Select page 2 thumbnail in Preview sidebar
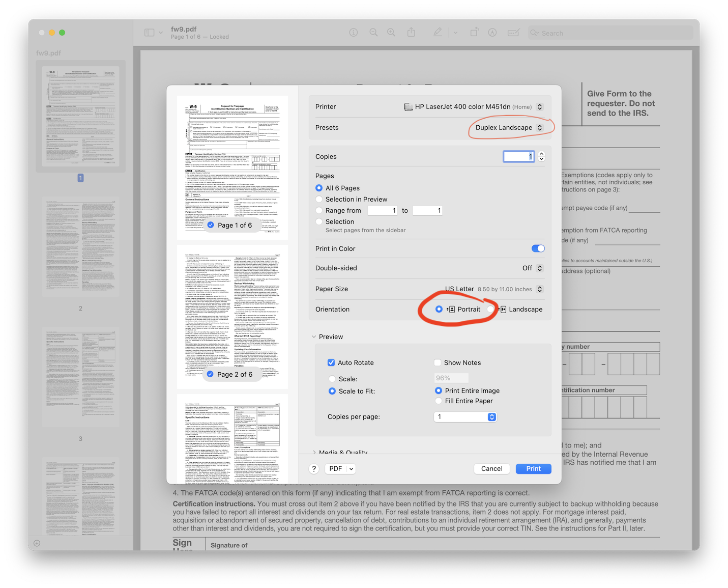The image size is (728, 588). (80, 246)
